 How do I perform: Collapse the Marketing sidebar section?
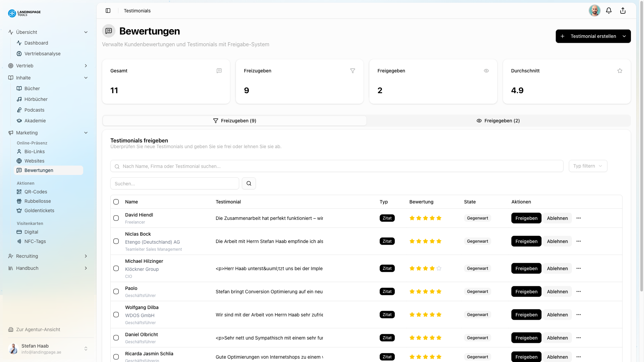pyautogui.click(x=86, y=133)
